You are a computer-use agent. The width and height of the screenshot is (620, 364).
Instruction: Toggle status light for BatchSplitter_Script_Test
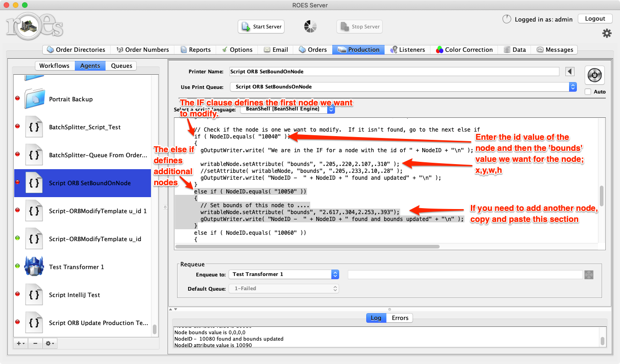coord(18,127)
